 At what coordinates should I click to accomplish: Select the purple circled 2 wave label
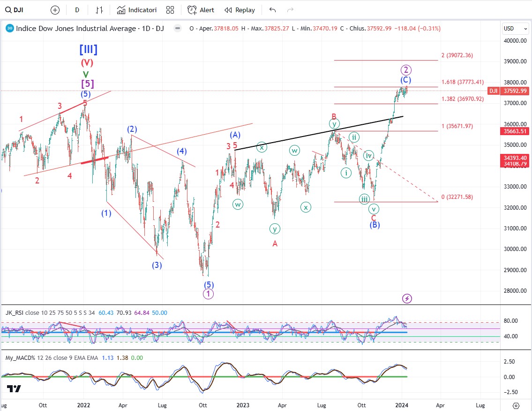[406, 70]
